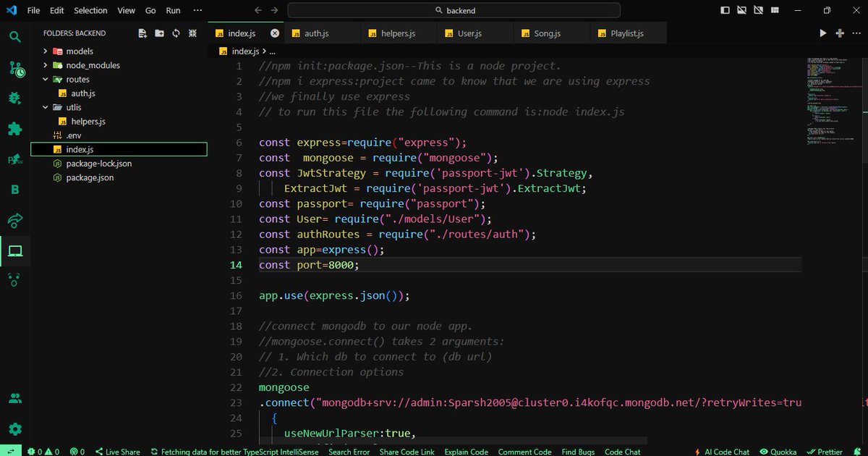The width and height of the screenshot is (868, 456).
Task: Open the Live Share arrow icon in the activity bar
Action: 15,220
